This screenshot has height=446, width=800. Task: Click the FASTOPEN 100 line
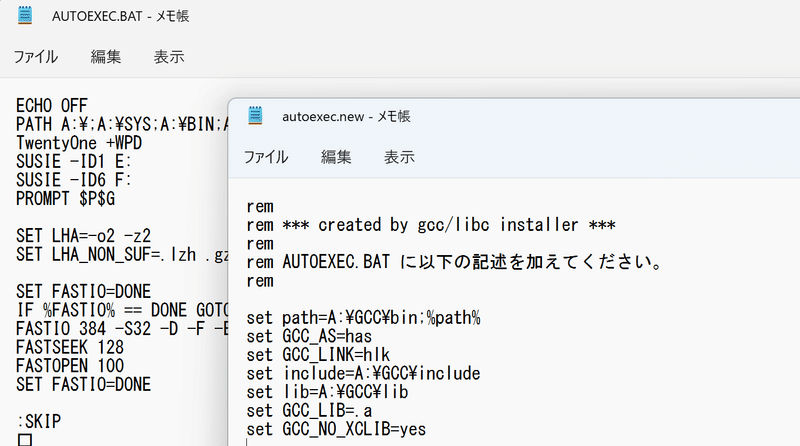(x=70, y=366)
